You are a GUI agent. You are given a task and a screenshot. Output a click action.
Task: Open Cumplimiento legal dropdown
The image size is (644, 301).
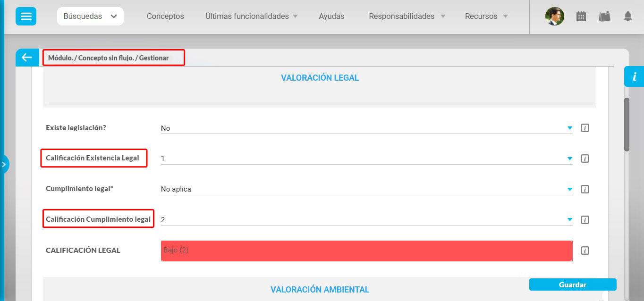click(x=366, y=189)
